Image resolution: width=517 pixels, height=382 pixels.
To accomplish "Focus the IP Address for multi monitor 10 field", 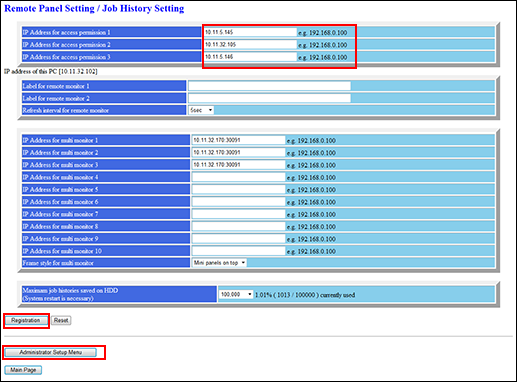I will [x=239, y=251].
